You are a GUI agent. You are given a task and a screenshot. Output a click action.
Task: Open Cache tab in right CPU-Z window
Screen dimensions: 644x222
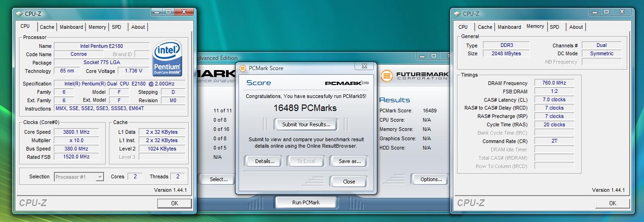click(x=485, y=27)
